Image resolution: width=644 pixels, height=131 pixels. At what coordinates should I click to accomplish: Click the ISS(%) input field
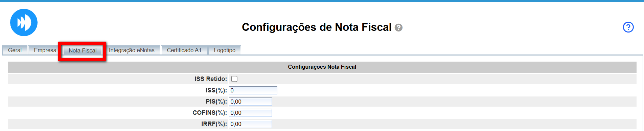(253, 90)
